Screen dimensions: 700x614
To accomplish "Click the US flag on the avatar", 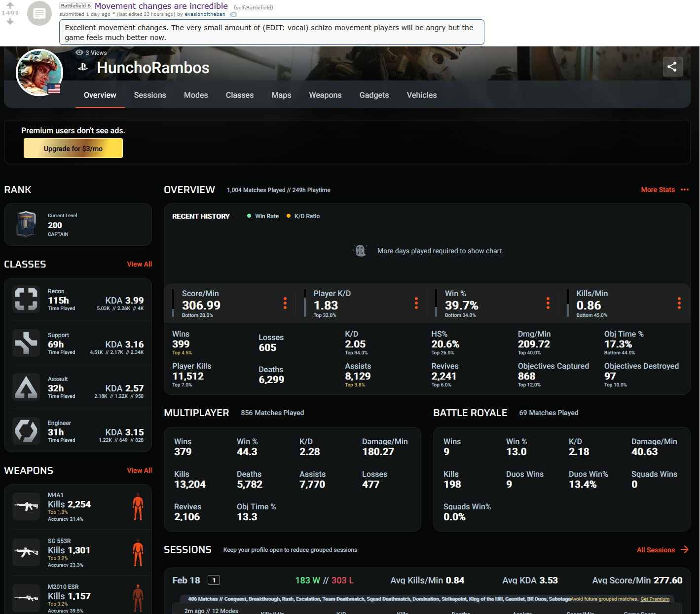I will pos(54,89).
